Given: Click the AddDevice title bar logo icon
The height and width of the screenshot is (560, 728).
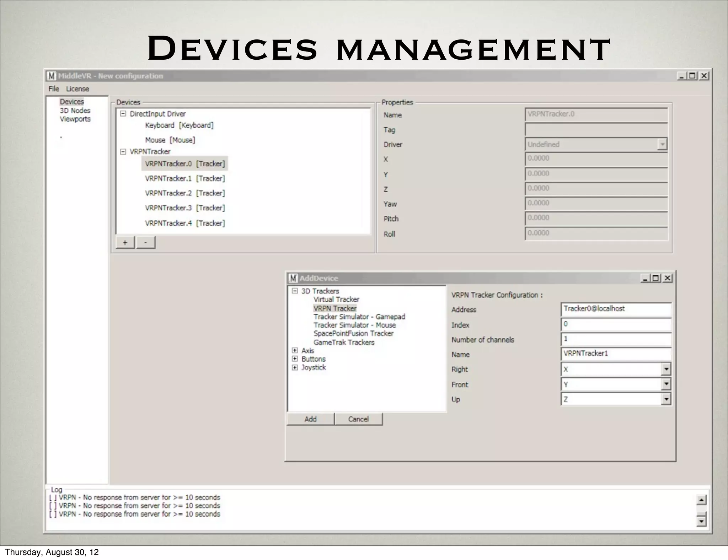Looking at the screenshot, I should coord(293,278).
